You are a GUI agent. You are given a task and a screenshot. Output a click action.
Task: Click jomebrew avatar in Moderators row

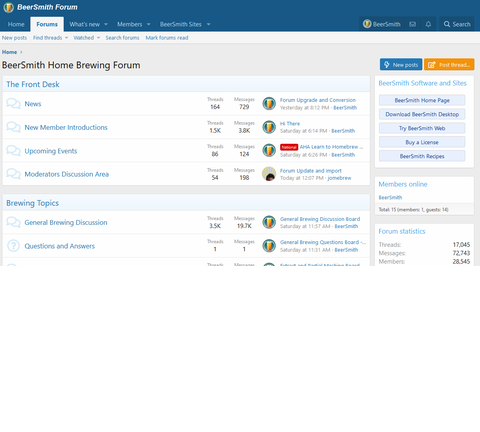pos(269,174)
